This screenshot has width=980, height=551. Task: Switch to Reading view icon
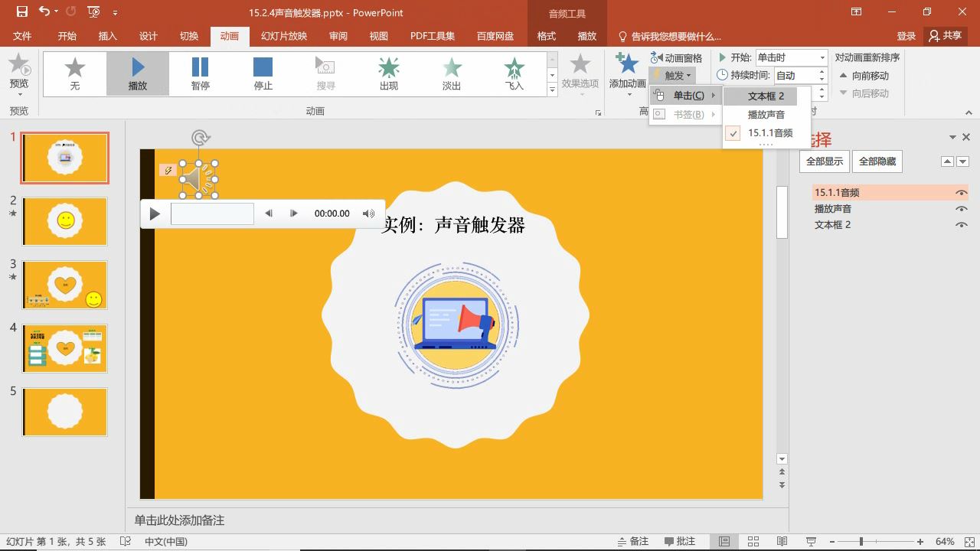click(782, 541)
